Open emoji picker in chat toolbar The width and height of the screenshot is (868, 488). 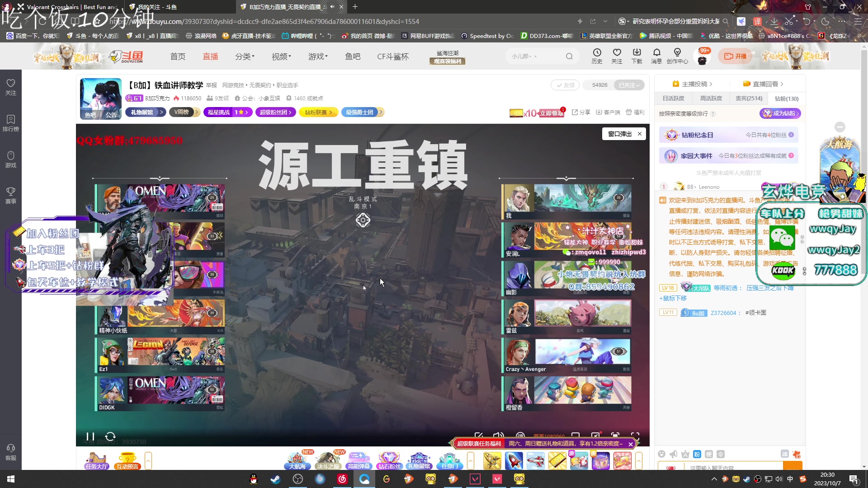coord(662,454)
